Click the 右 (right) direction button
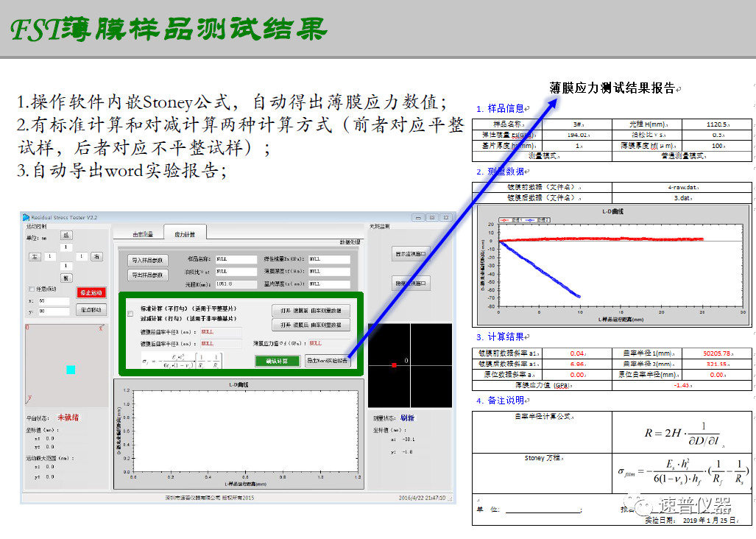The width and height of the screenshot is (756, 539). pos(96,257)
